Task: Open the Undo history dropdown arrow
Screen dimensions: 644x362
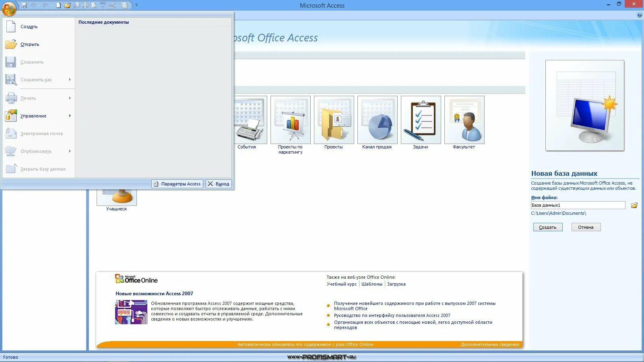Action: coord(39,5)
